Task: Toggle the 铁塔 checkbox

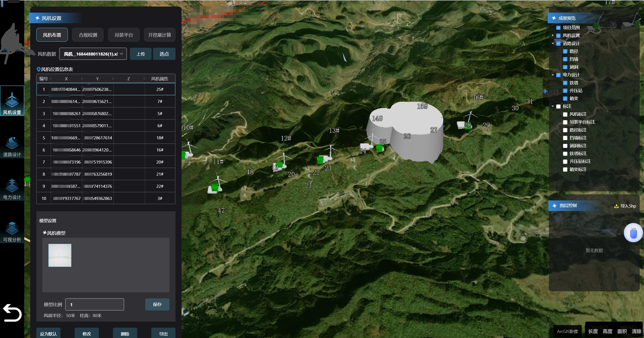Action: click(565, 83)
